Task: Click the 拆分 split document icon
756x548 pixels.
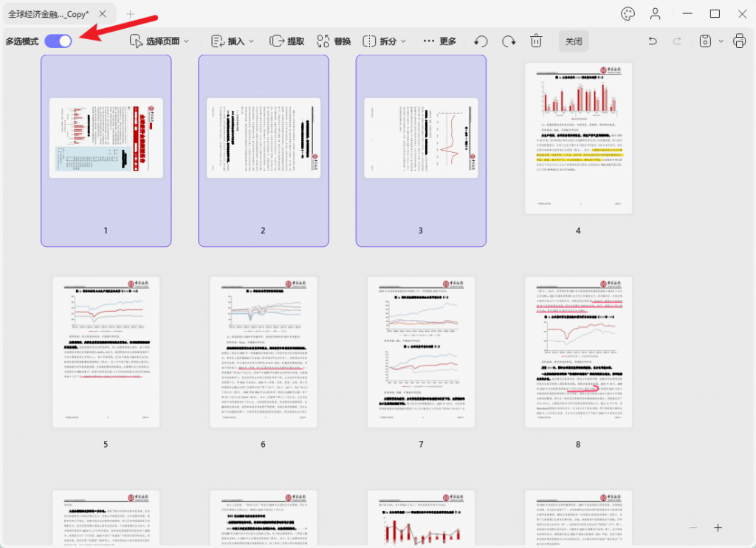Action: point(369,41)
